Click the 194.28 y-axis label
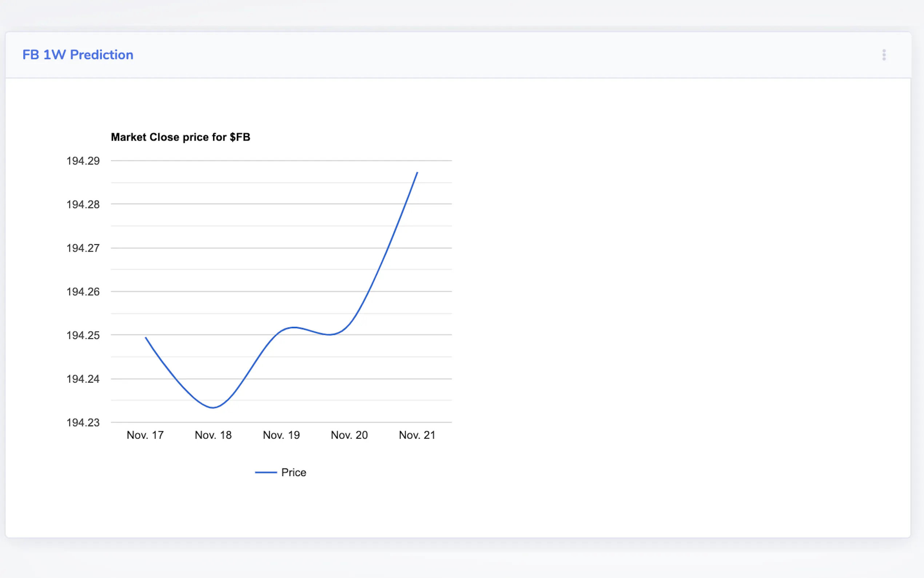 pyautogui.click(x=83, y=205)
